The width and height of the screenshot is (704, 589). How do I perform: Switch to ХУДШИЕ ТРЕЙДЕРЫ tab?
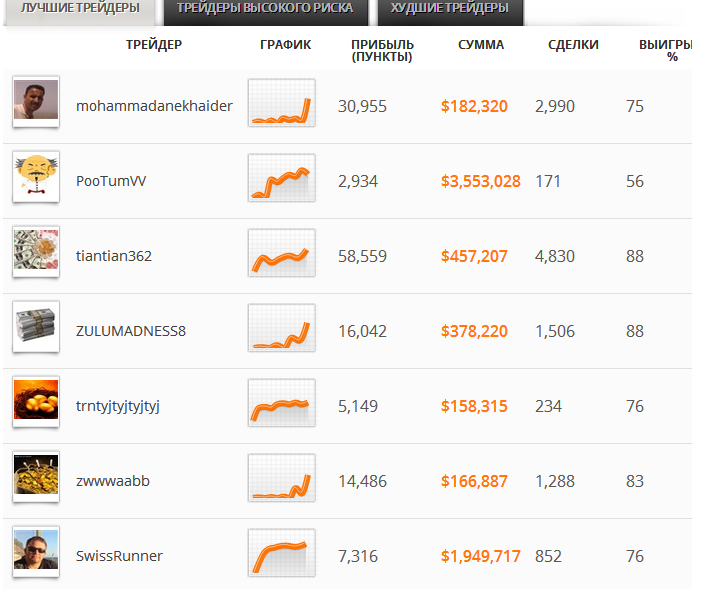point(449,9)
